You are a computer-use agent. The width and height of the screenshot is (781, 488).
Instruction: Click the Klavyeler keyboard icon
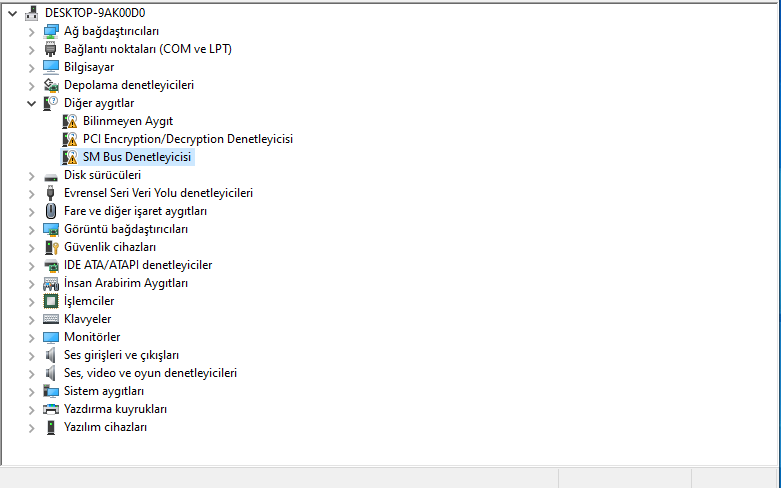pos(50,319)
